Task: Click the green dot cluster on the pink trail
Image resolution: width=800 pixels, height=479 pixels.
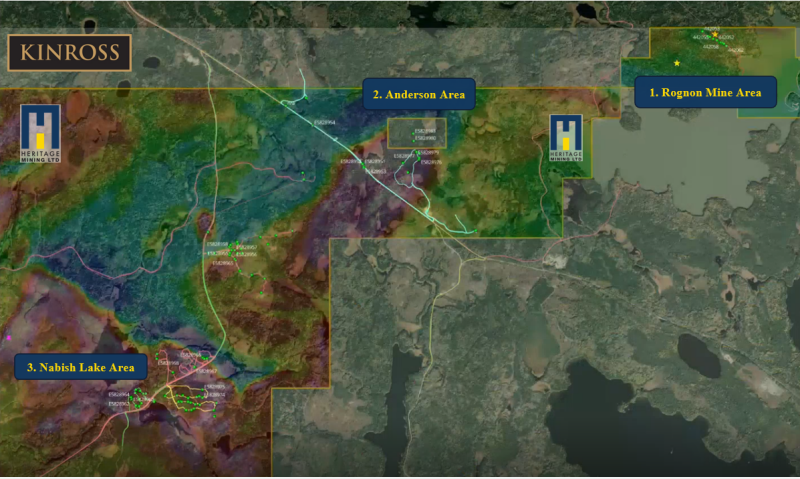Action: 138,398
